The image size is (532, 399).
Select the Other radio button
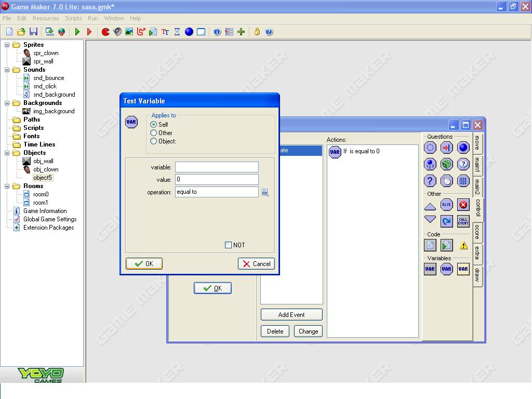(154, 133)
